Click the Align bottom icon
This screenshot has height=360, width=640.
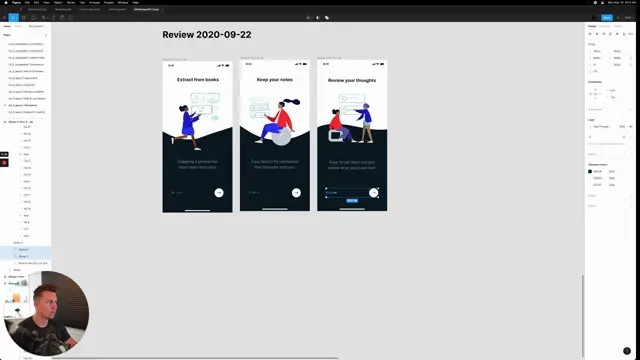click(624, 34)
